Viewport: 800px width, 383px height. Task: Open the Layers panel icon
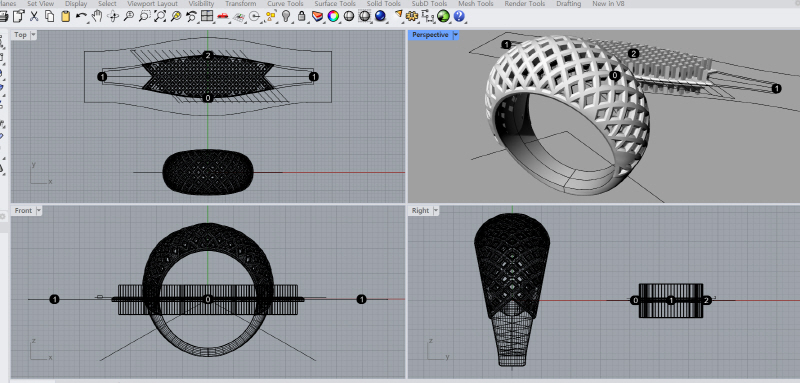317,16
